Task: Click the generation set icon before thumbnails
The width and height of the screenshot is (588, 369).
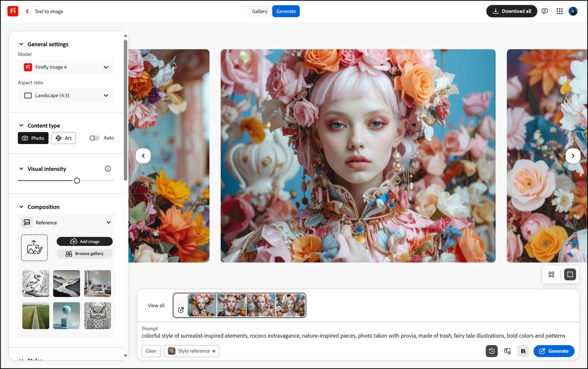Action: (181, 310)
